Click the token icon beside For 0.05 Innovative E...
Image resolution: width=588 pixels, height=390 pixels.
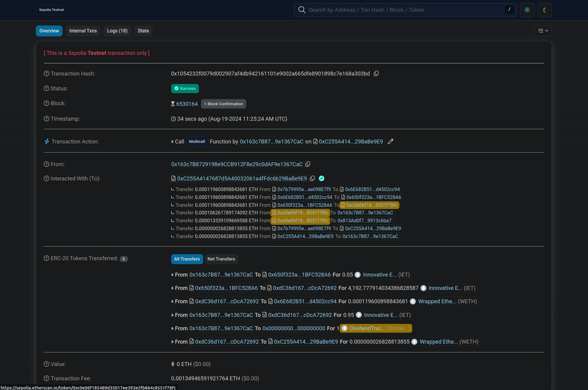(358, 275)
